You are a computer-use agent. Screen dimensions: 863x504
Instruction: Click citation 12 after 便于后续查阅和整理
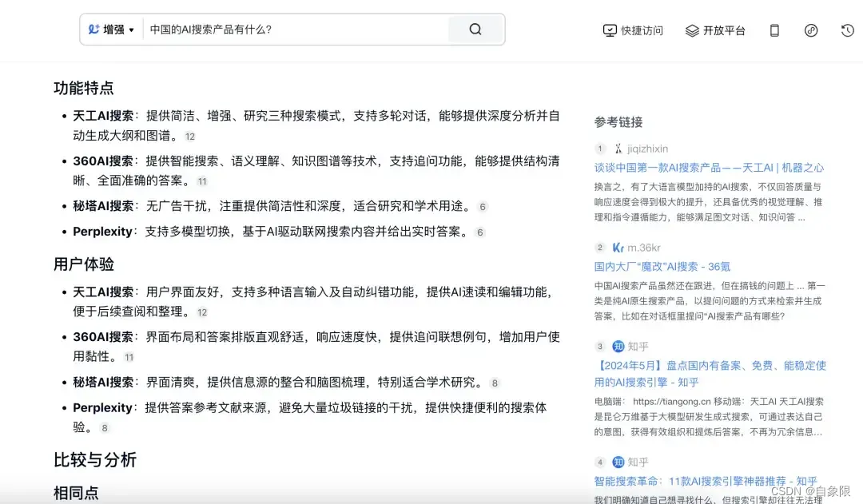[x=202, y=312]
